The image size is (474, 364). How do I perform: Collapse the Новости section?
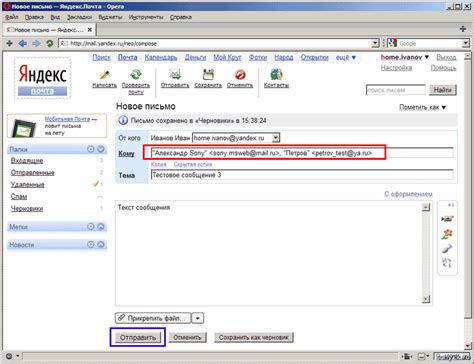101,244
